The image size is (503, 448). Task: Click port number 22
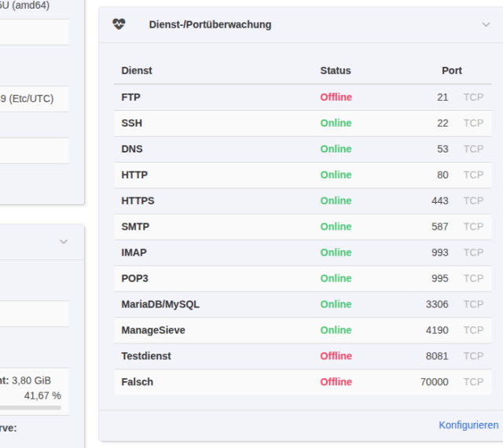[x=442, y=123]
